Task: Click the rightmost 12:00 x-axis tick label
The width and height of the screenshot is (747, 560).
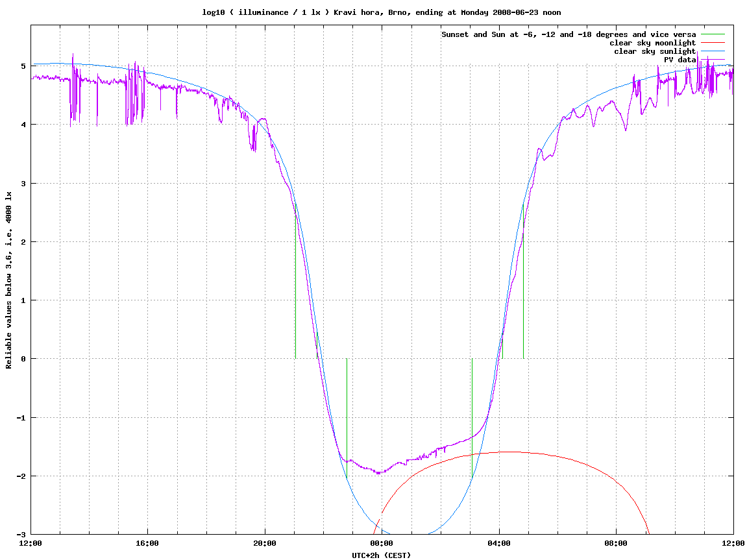Action: pos(734,543)
